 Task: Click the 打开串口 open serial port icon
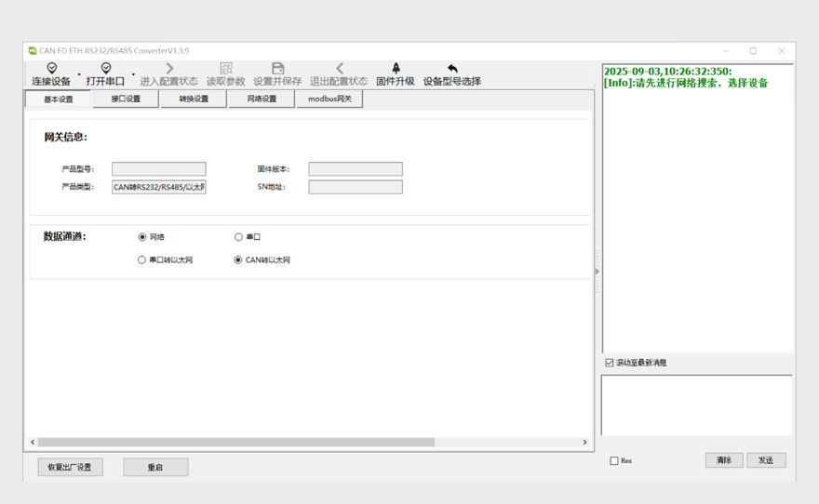click(105, 69)
